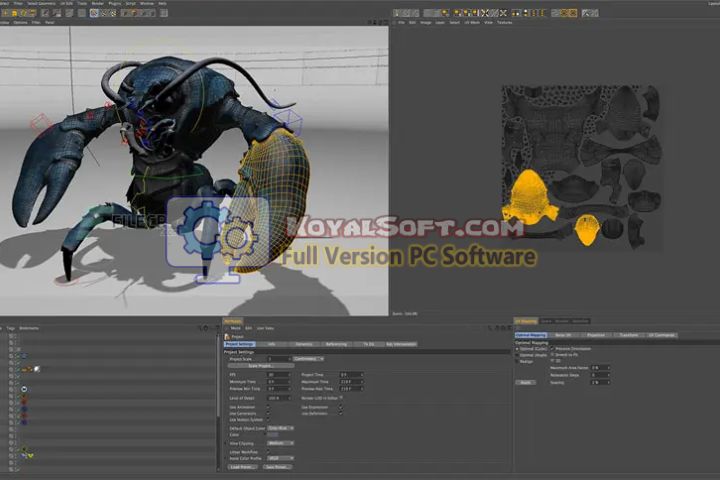The width and height of the screenshot is (720, 480).
Task: Select Relax UV tab
Action: pyautogui.click(x=563, y=335)
